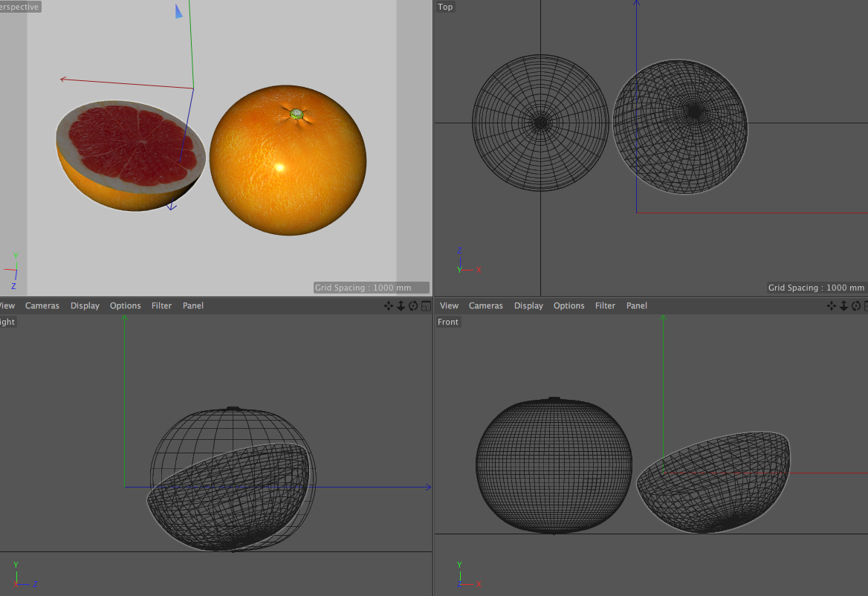
Task: Click the pan camera icon in Front viewport
Action: 832,306
